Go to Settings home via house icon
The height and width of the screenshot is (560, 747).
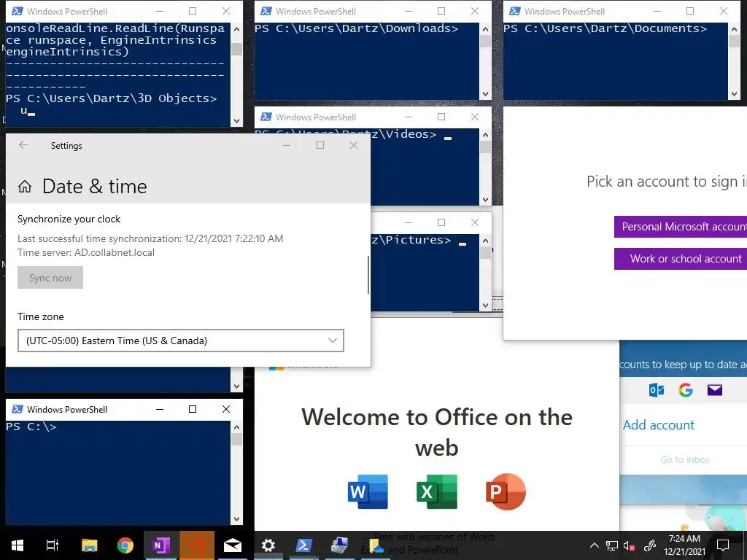click(25, 187)
